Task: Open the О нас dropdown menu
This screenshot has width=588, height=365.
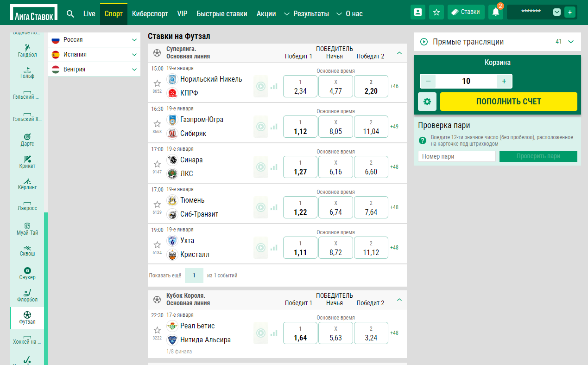Action: tap(350, 14)
